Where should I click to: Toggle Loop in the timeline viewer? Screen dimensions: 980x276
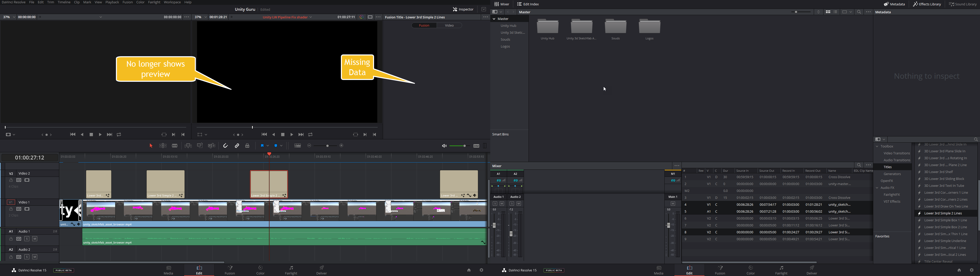point(310,135)
